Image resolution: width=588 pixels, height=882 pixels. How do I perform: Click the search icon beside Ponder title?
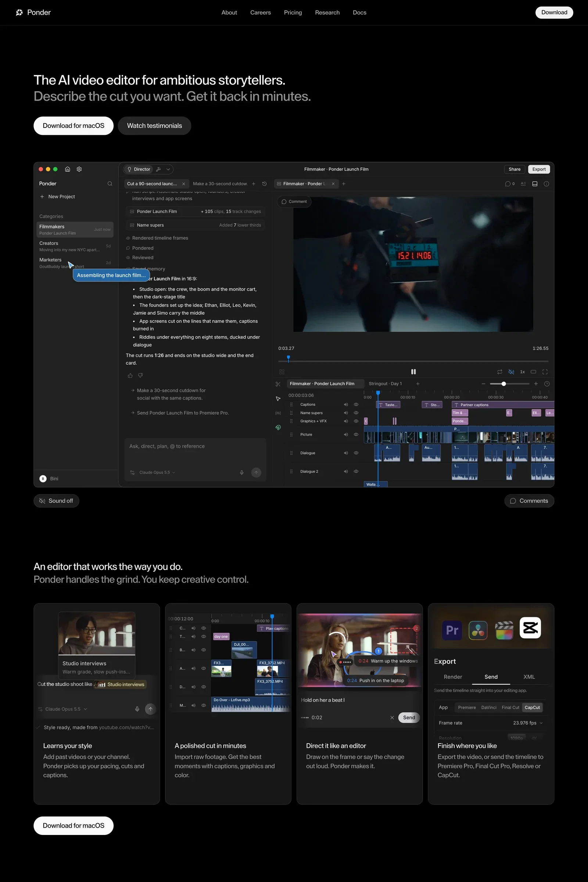click(x=110, y=184)
